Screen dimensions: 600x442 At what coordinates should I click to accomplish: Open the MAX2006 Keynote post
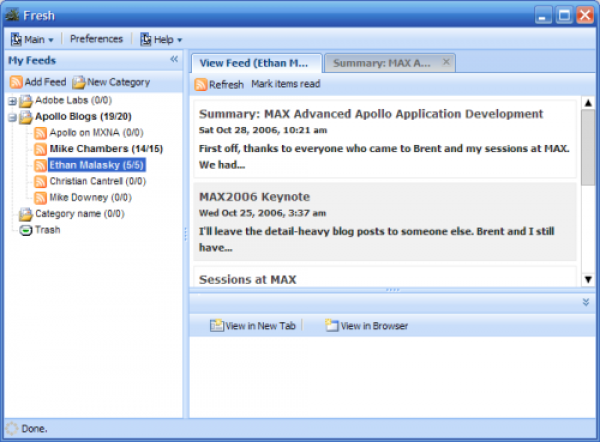tap(254, 197)
